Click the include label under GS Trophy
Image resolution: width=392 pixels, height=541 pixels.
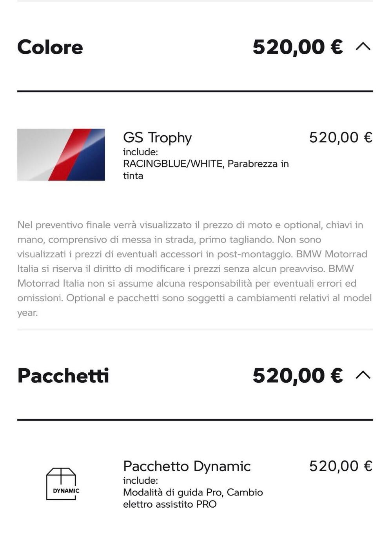[140, 152]
